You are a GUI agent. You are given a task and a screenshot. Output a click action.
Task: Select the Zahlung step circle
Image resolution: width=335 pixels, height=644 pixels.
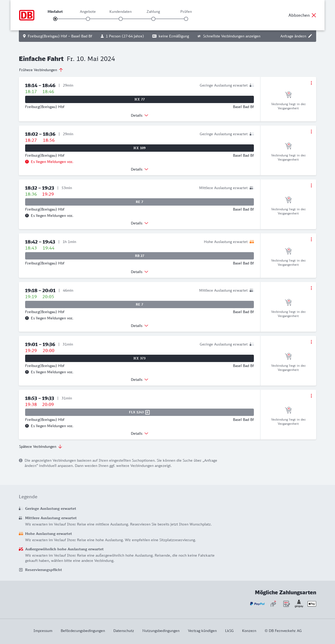[x=153, y=19]
